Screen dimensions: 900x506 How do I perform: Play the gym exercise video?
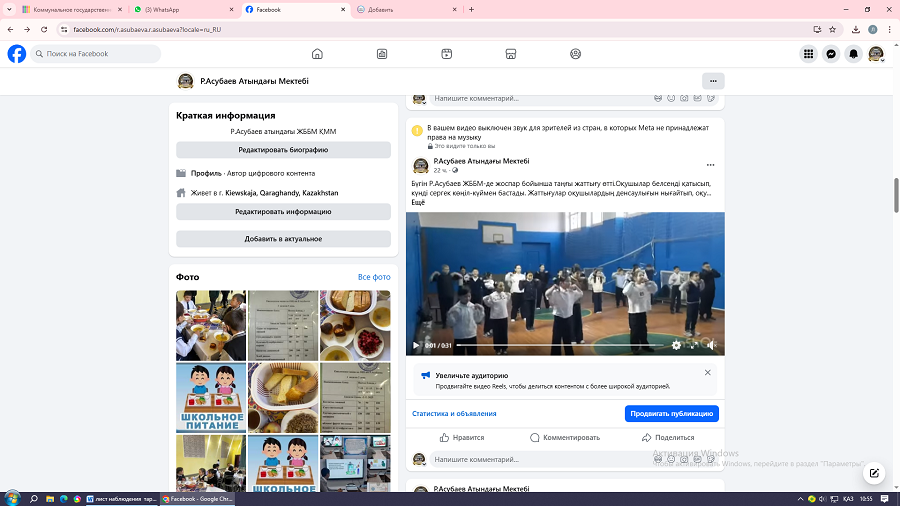416,345
